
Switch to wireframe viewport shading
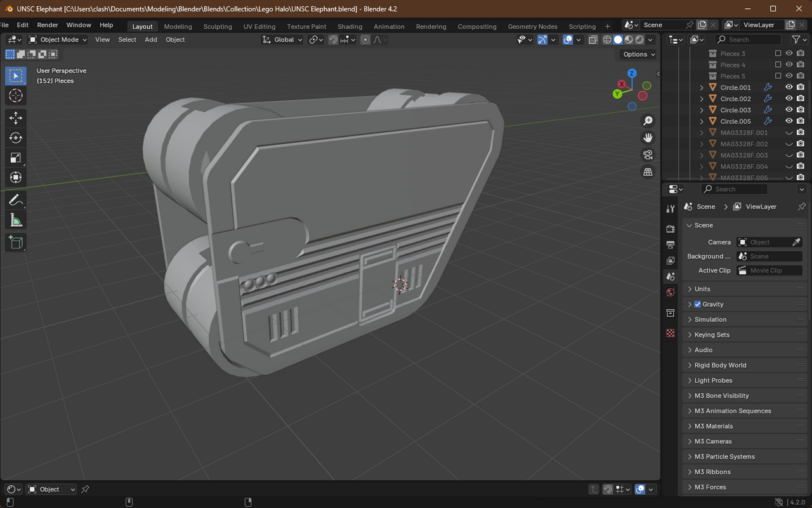tap(607, 39)
